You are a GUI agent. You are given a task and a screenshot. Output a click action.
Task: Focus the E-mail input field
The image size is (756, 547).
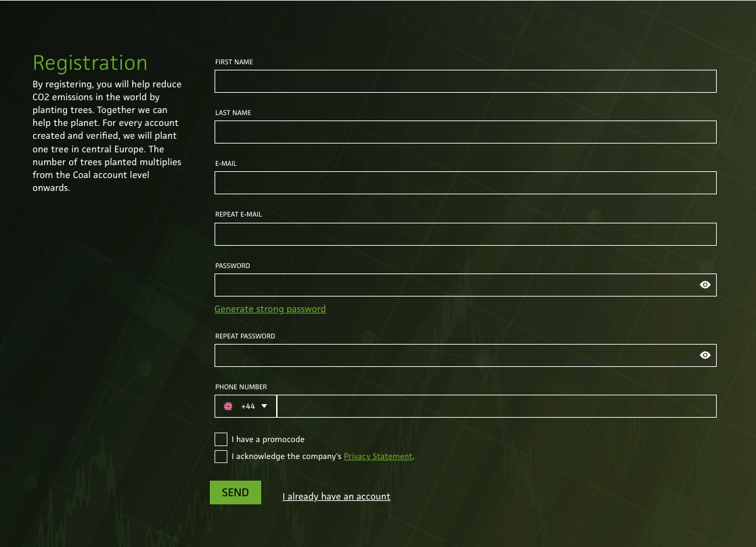click(x=465, y=182)
